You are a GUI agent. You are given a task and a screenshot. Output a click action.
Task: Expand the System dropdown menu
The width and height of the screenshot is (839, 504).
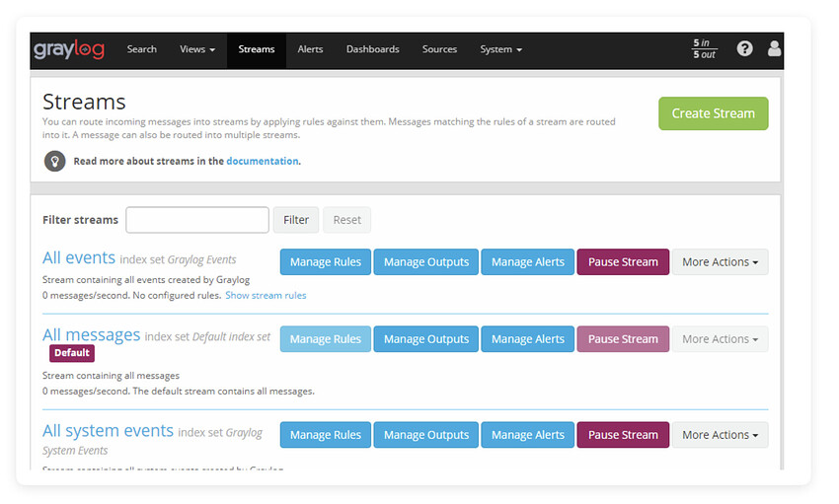500,49
